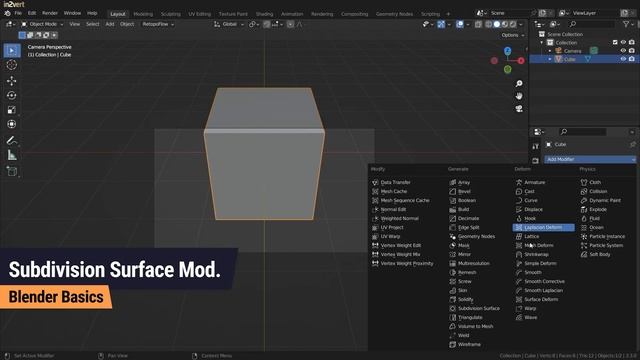The image size is (640, 360).
Task: Open the Edit menu
Action: [x=32, y=13]
